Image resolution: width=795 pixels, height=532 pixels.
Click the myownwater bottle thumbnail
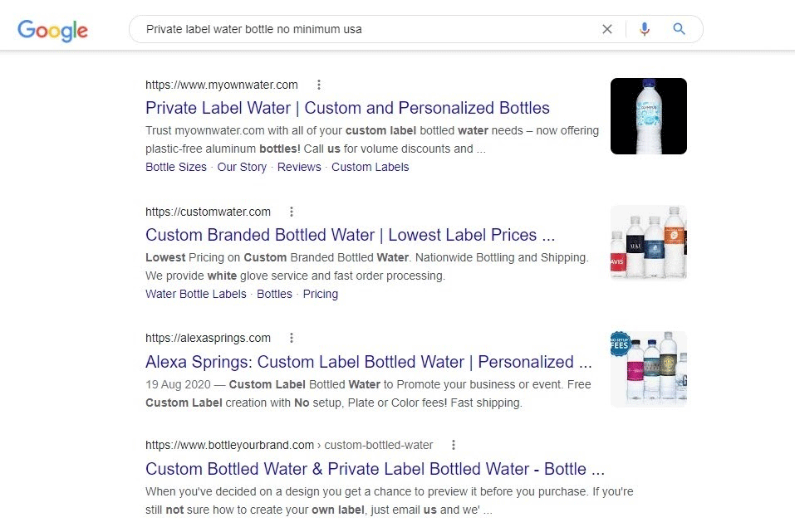(648, 116)
